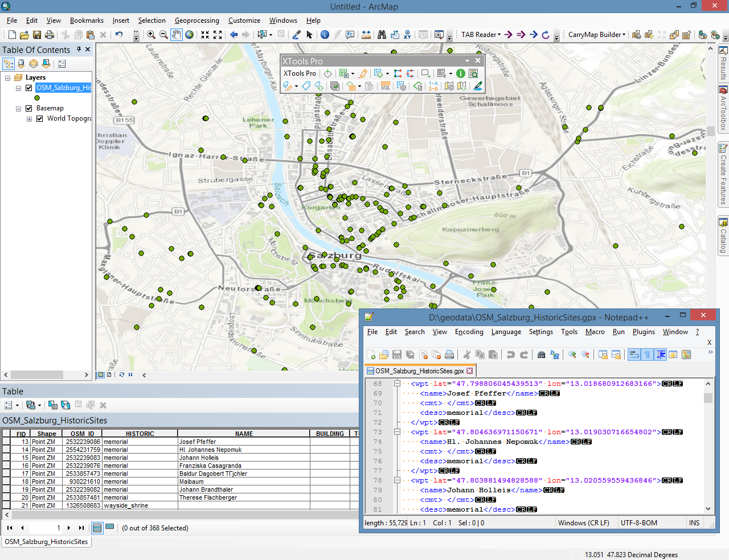Click the green point symbol under OSM layer
Viewport: 729px width, 560px height.
point(37,98)
